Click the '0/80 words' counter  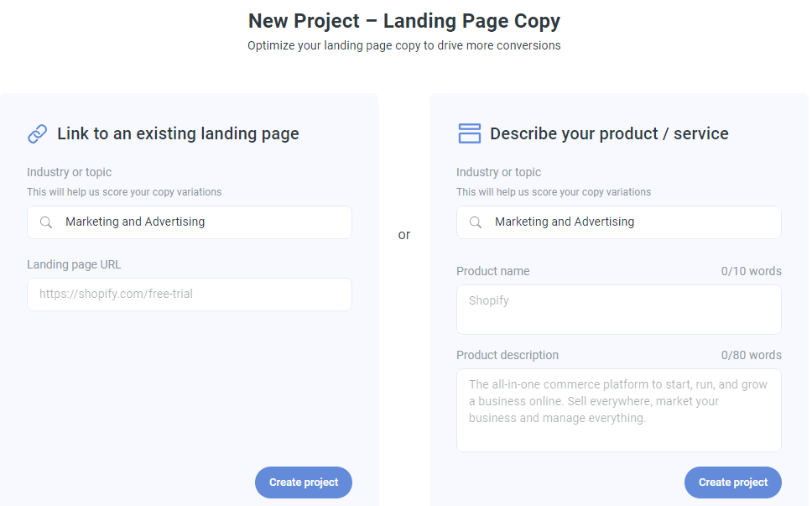752,355
